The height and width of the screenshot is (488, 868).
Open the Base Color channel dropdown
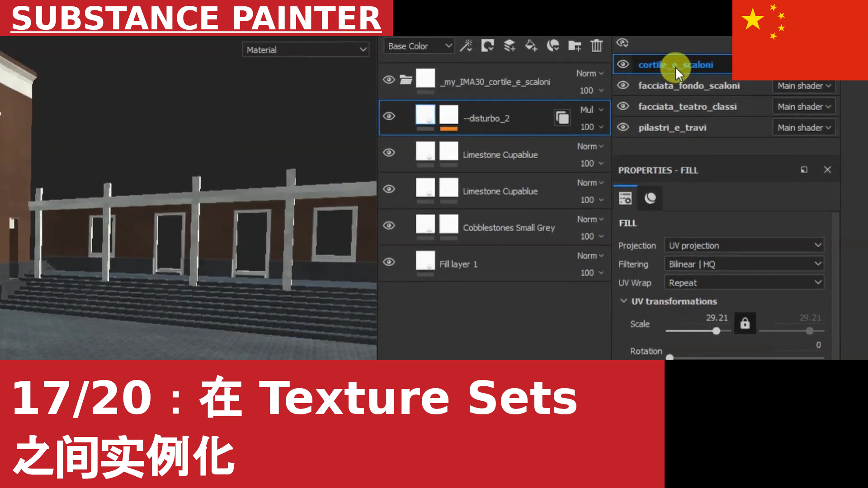[419, 46]
